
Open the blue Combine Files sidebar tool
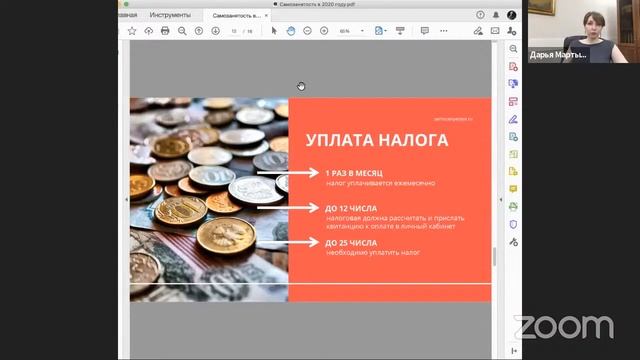pos(513,84)
